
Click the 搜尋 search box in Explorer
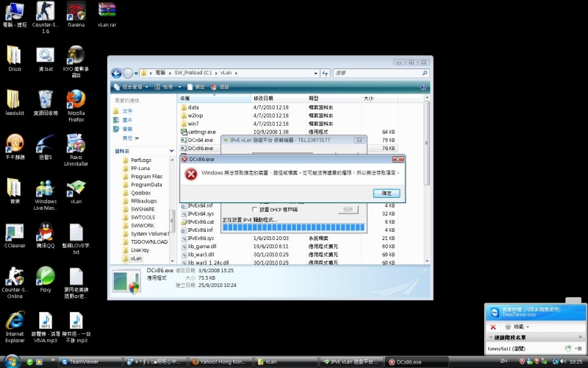coord(376,73)
